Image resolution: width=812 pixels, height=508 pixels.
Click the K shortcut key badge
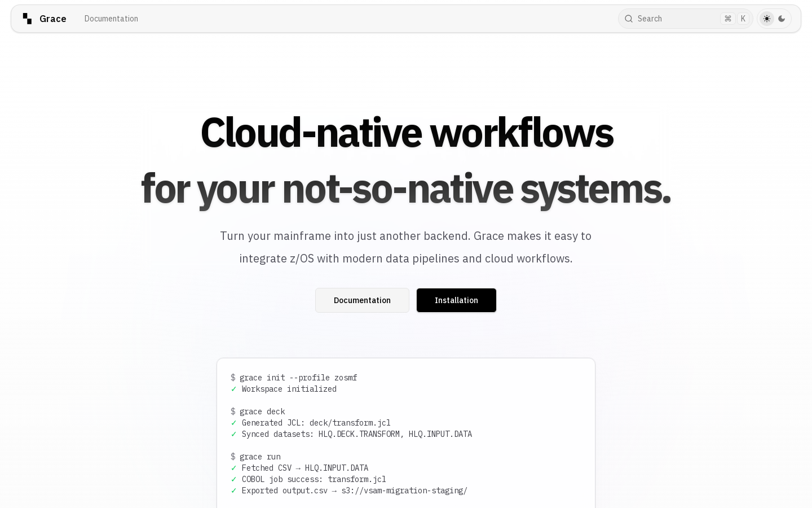click(x=743, y=19)
